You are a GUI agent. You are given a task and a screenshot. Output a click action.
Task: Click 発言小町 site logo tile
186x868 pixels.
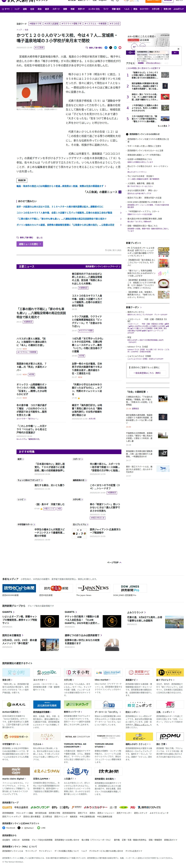coord(16,672)
